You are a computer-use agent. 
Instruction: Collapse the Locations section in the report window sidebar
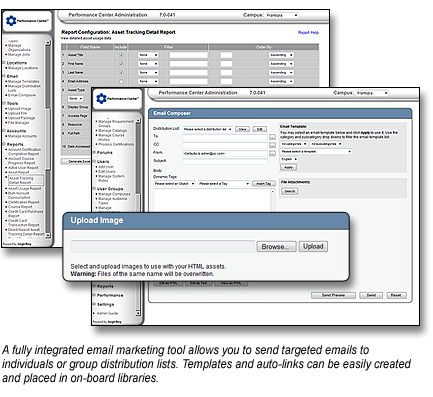point(4,63)
